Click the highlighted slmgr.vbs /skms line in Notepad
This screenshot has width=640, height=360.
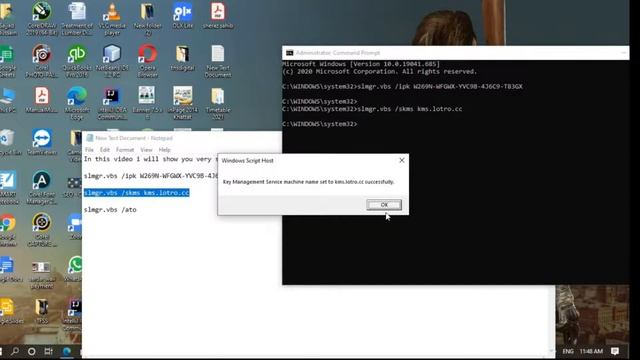click(136, 193)
